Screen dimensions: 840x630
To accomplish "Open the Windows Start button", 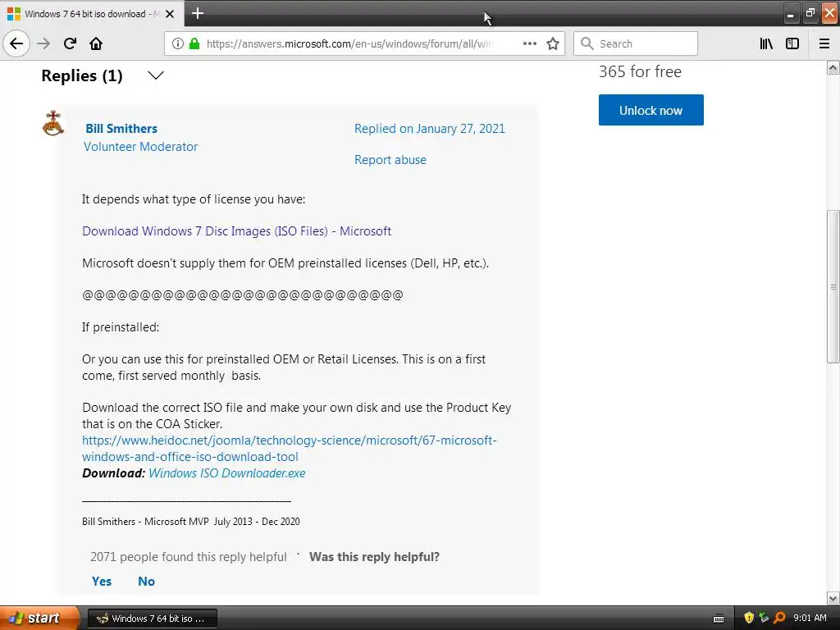I will [x=39, y=619].
